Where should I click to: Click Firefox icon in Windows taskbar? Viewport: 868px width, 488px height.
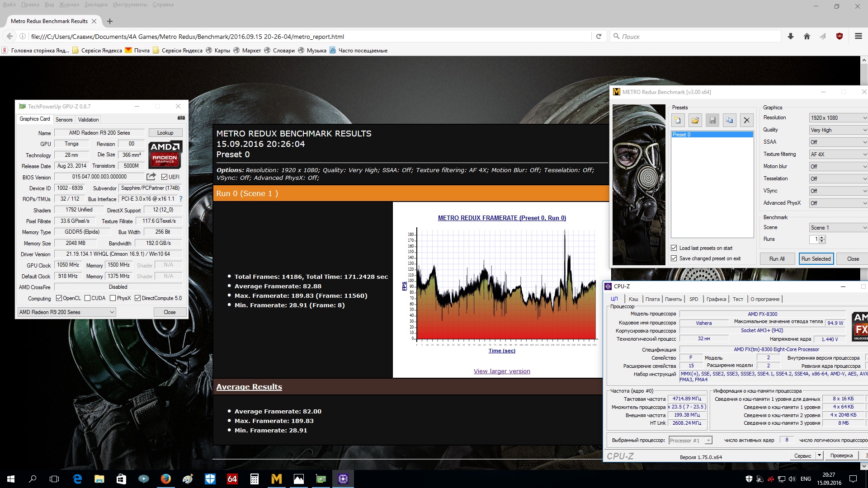(x=166, y=479)
